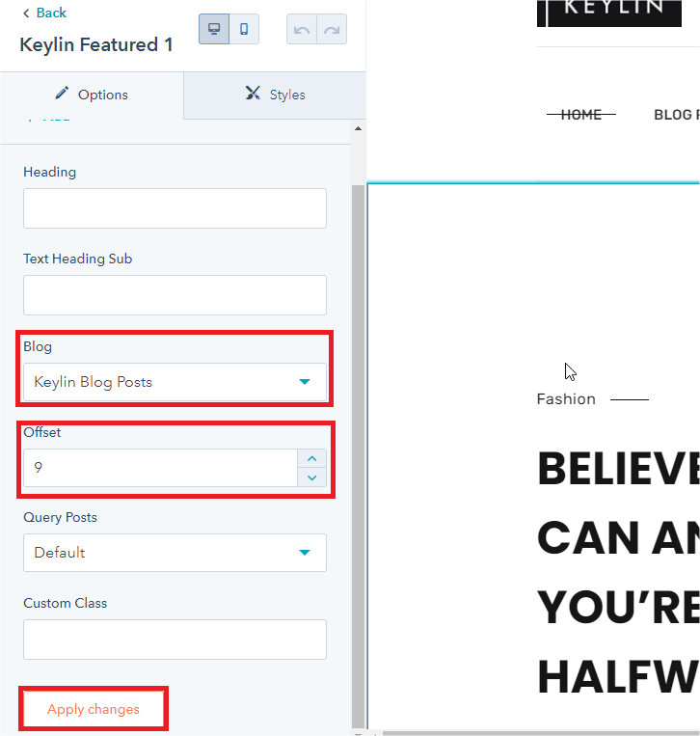This screenshot has height=736, width=700.
Task: Click the undo arrow icon
Action: (302, 30)
